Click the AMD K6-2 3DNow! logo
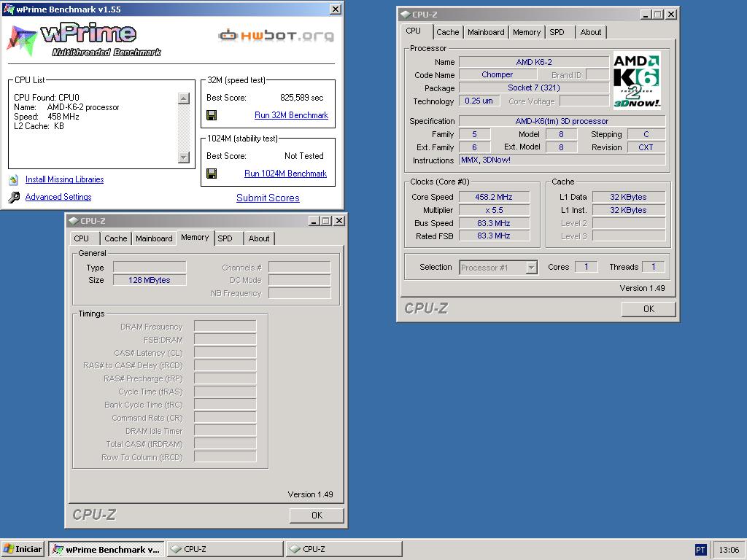 pyautogui.click(x=637, y=80)
